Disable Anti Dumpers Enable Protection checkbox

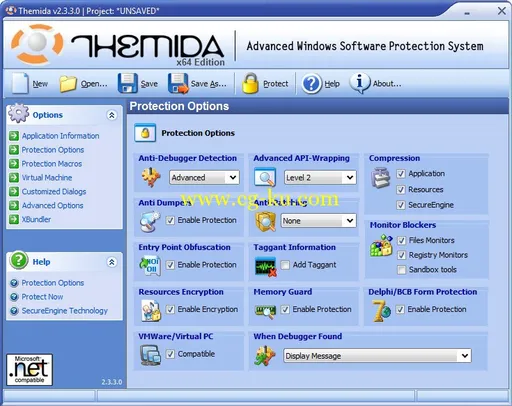(170, 220)
